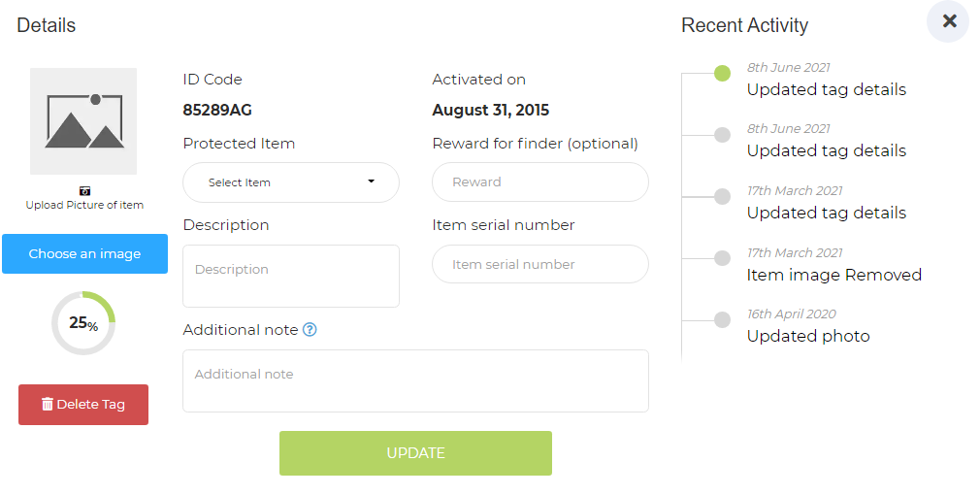
Task: Click the Additional note text box
Action: tap(415, 380)
